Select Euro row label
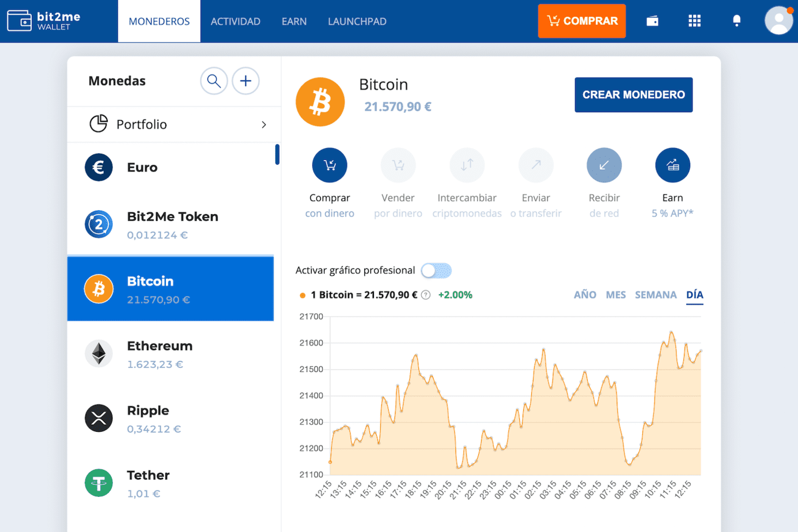798x532 pixels. coord(142,167)
